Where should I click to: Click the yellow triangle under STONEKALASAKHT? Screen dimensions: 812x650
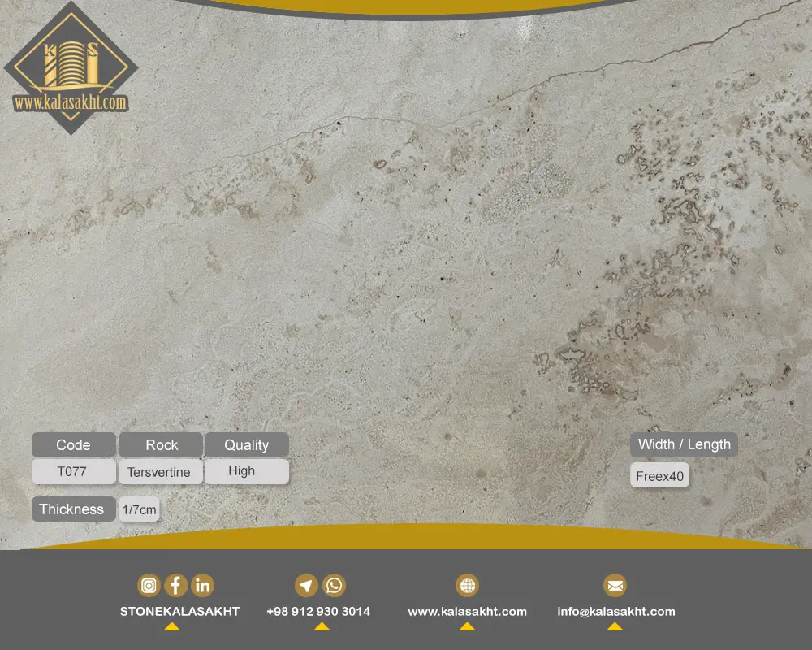pos(172,626)
